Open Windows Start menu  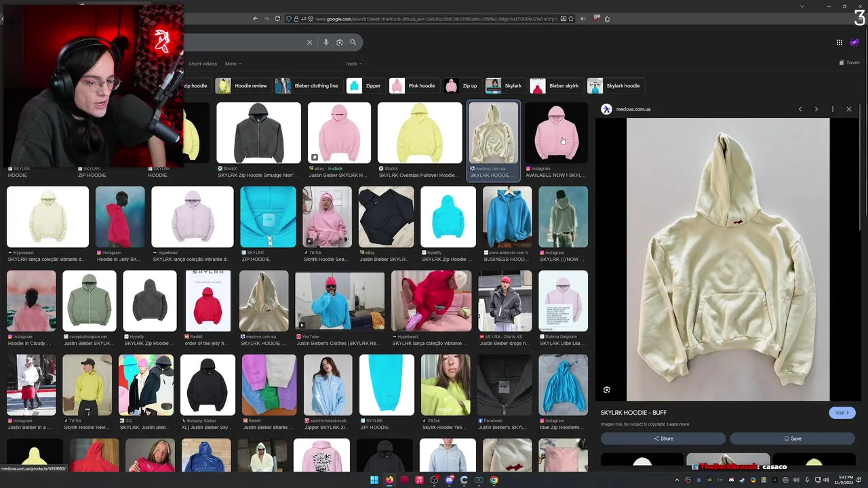pyautogui.click(x=374, y=480)
